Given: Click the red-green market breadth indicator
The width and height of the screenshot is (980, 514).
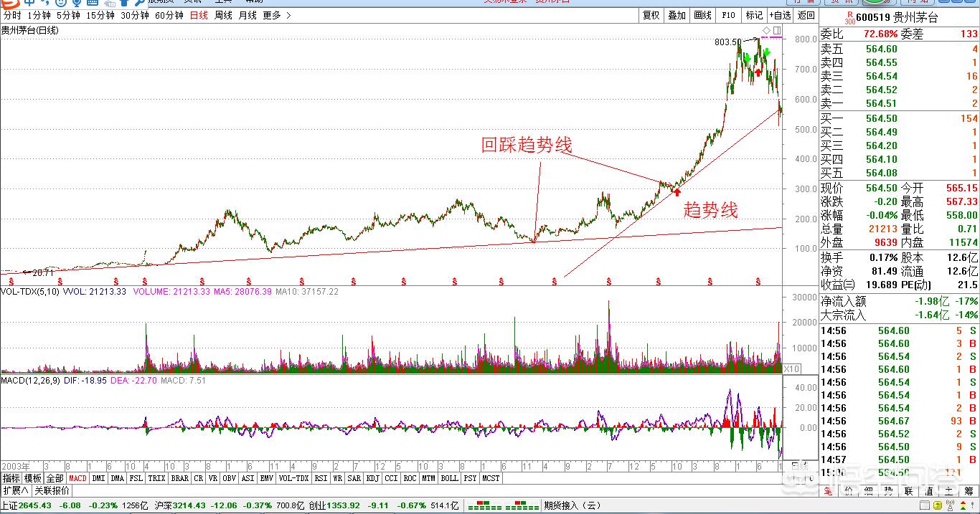Looking at the screenshot, I should (503, 506).
